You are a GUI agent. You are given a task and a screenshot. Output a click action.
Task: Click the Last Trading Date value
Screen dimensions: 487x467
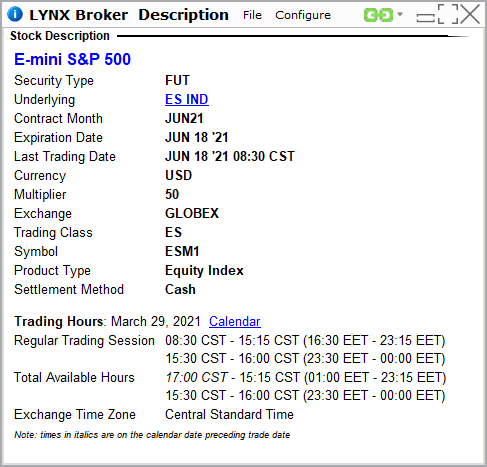pyautogui.click(x=230, y=156)
